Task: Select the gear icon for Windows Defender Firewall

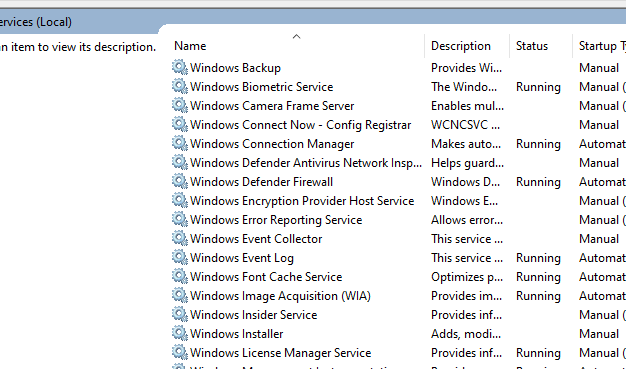Action: click(180, 181)
